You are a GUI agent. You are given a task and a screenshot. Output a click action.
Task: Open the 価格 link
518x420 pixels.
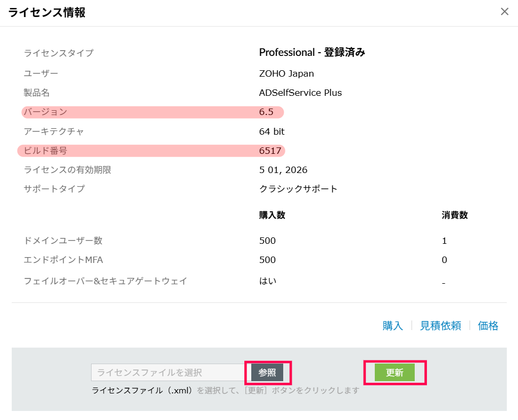488,326
